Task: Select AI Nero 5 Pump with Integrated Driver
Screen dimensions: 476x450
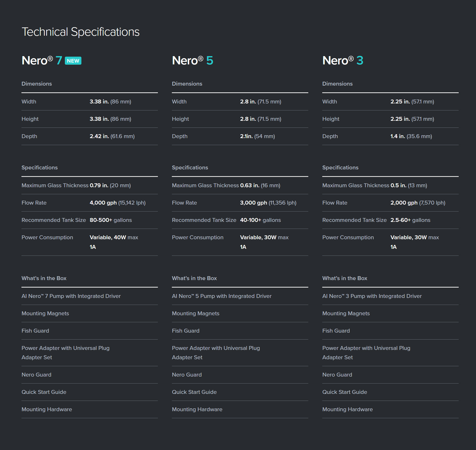Action: 222,296
